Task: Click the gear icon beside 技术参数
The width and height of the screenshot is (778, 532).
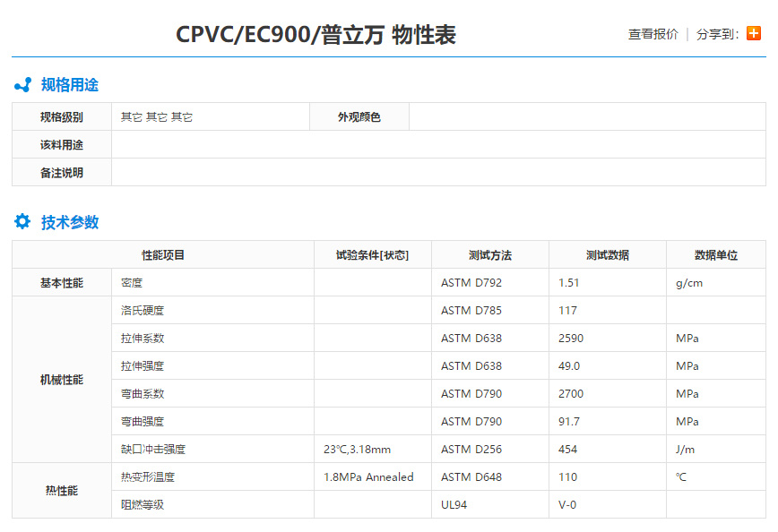Action: pyautogui.click(x=22, y=222)
